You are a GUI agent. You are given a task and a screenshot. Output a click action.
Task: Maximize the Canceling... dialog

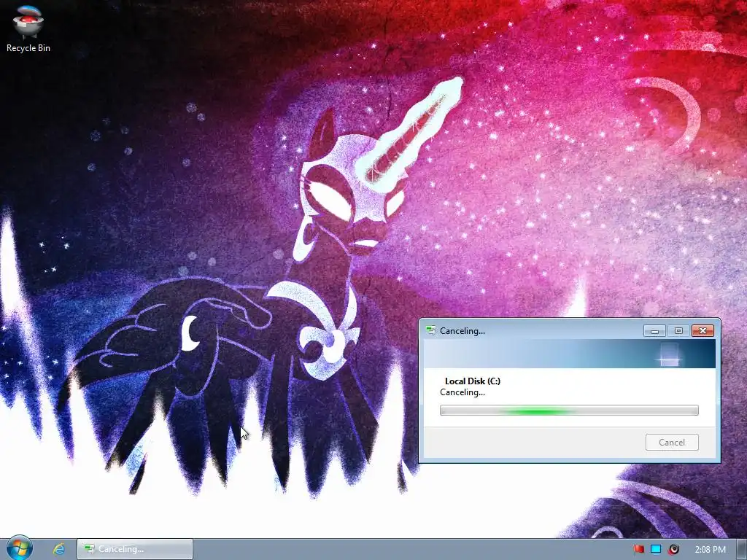[x=678, y=330]
